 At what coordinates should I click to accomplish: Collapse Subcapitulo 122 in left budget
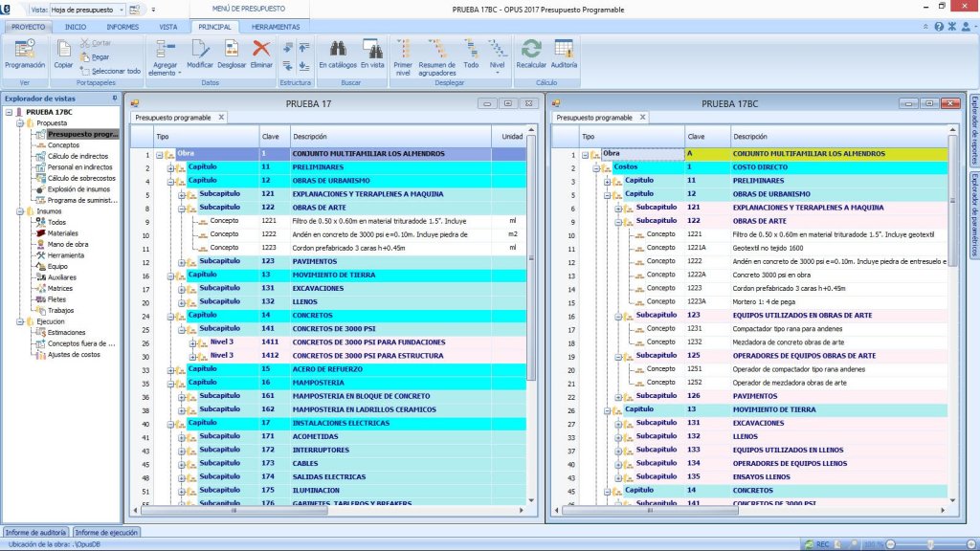pyautogui.click(x=181, y=208)
